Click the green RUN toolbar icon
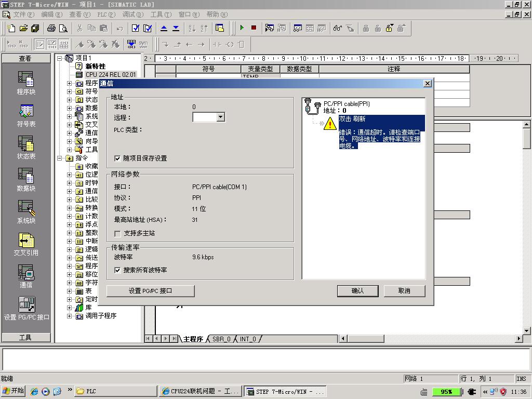This screenshot has width=532, height=399. [242, 28]
